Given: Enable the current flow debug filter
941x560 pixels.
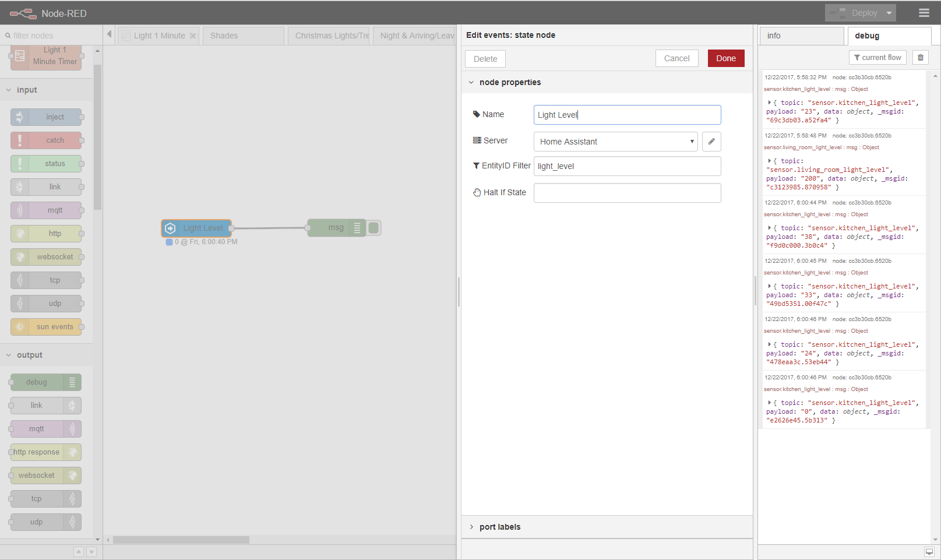Looking at the screenshot, I should pyautogui.click(x=877, y=57).
